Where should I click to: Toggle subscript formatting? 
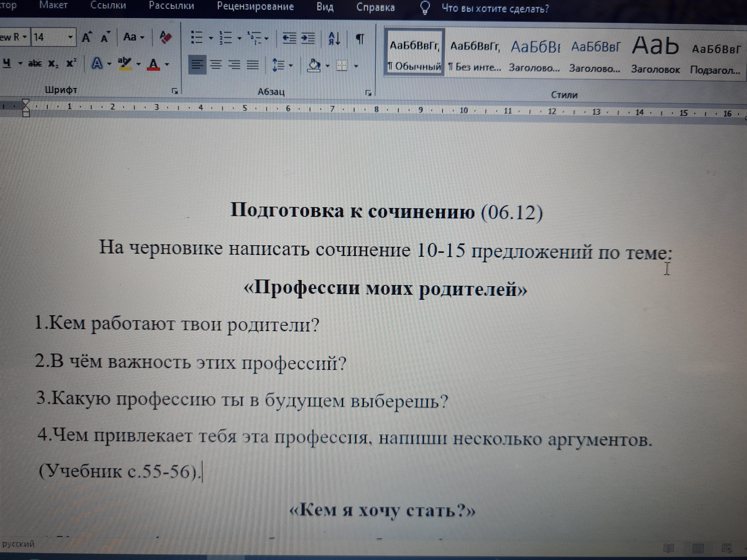tap(53, 64)
